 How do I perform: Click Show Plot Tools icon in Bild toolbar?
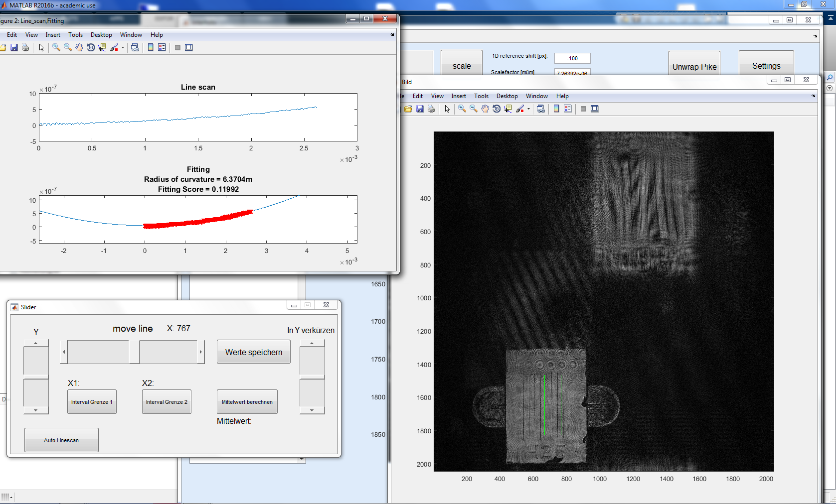(595, 109)
